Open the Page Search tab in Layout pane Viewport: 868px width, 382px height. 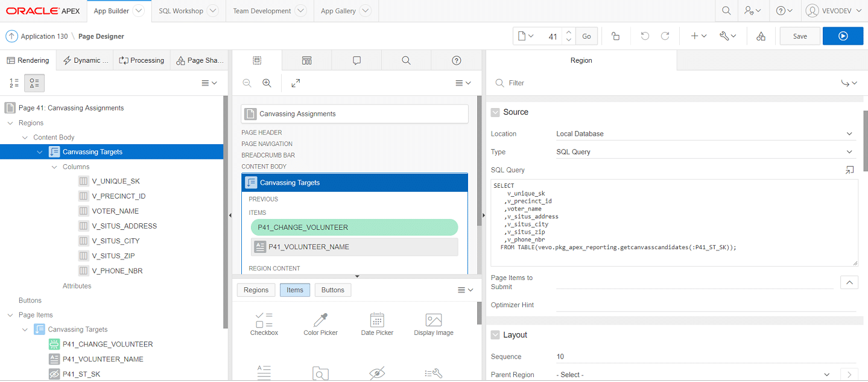point(406,60)
